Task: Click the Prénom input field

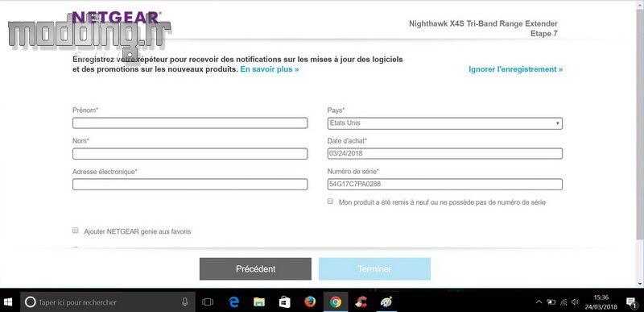Action: pyautogui.click(x=190, y=123)
